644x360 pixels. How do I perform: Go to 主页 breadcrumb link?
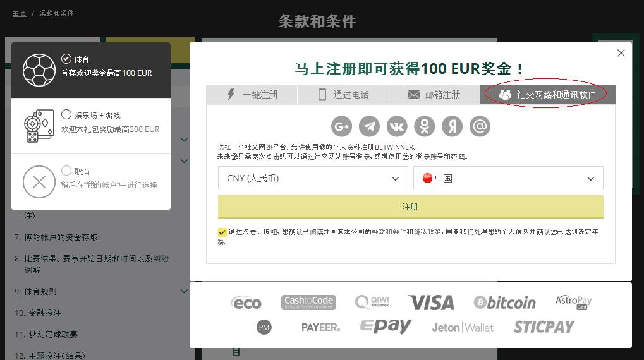[x=20, y=13]
